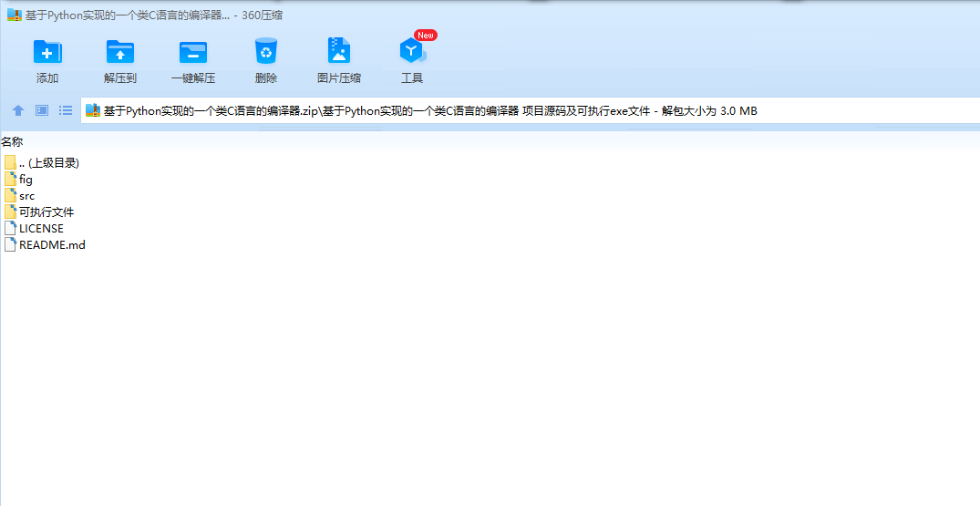Select the .. (上级目录) parent folder row
The image size is (980, 506).
coord(41,163)
